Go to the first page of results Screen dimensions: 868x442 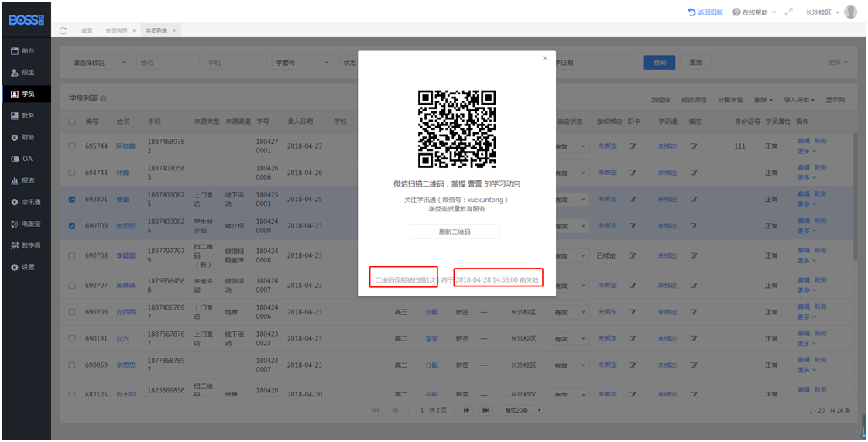376,410
